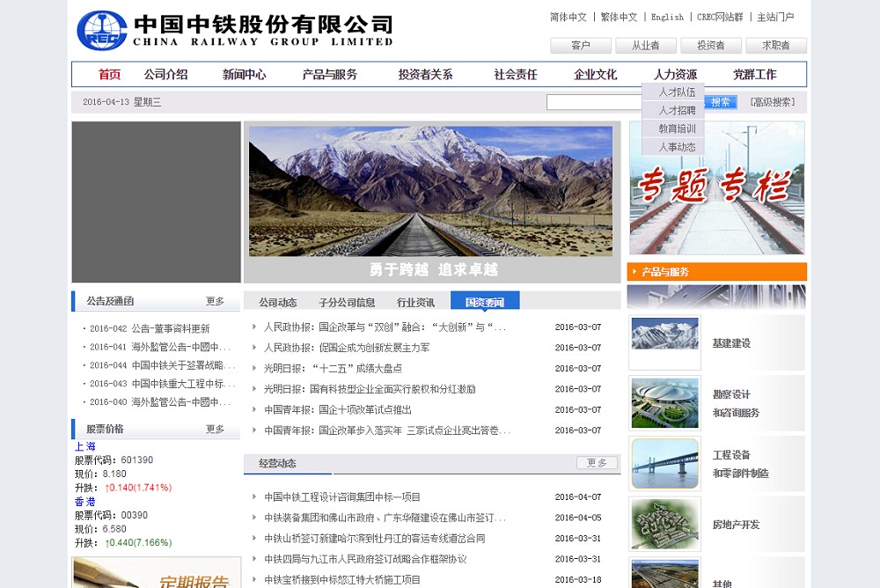
Task: Go to 首页 in navigation bar
Action: click(x=109, y=74)
